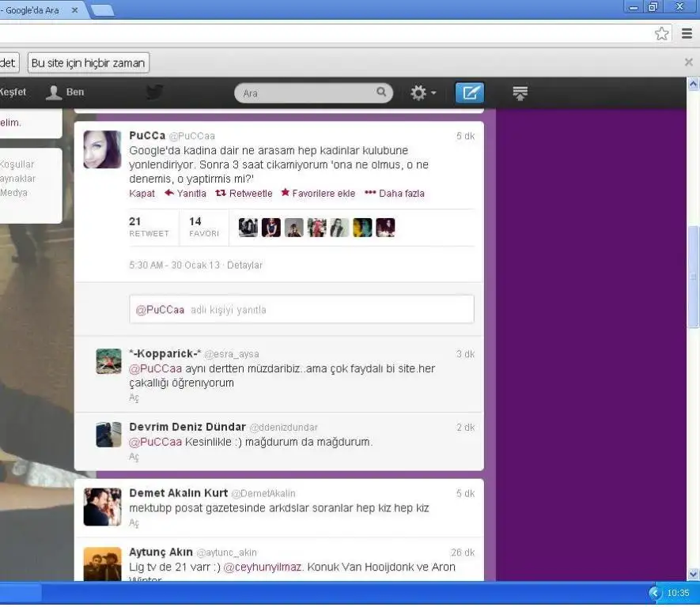
Task: Open the first retweeter avatar
Action: 248,228
